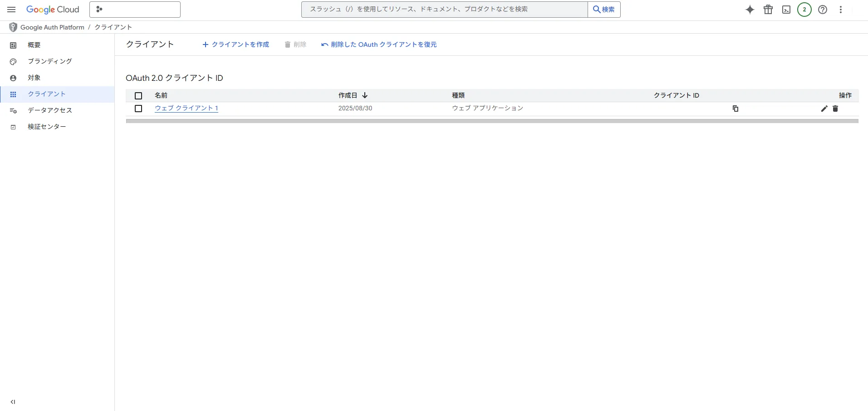Click the データアクセス sidebar icon

click(x=13, y=111)
